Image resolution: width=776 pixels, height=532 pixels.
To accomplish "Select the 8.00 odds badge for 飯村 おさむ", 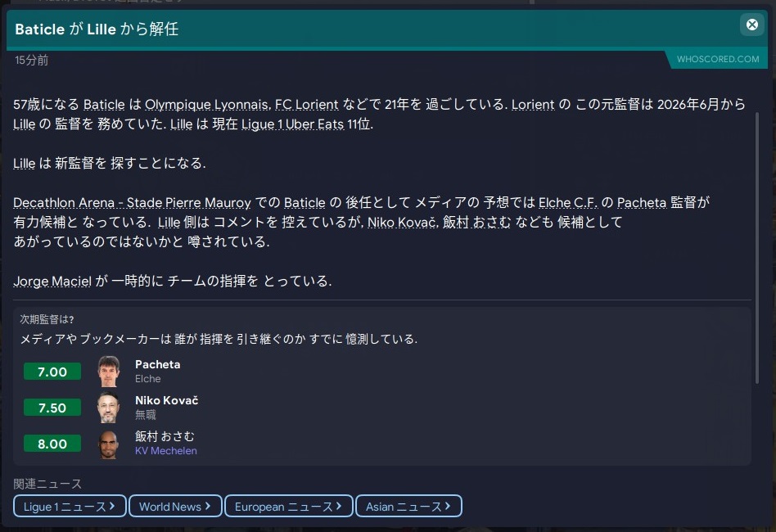I will point(52,444).
